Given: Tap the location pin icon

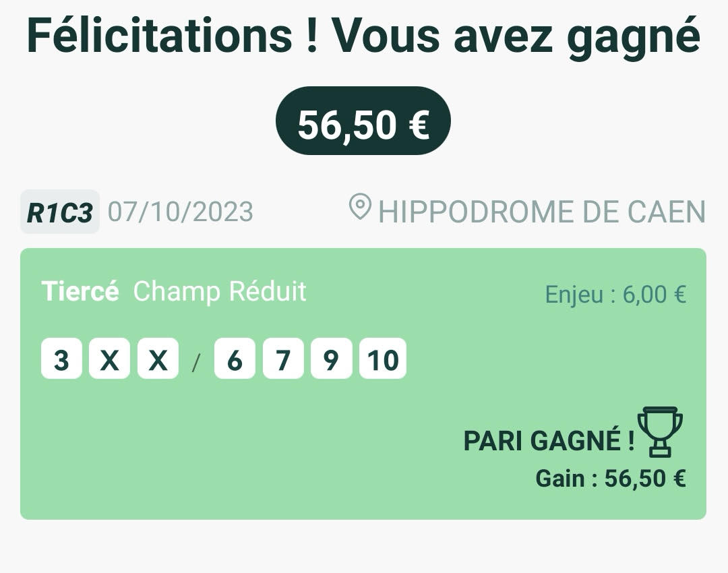Looking at the screenshot, I should pyautogui.click(x=360, y=207).
